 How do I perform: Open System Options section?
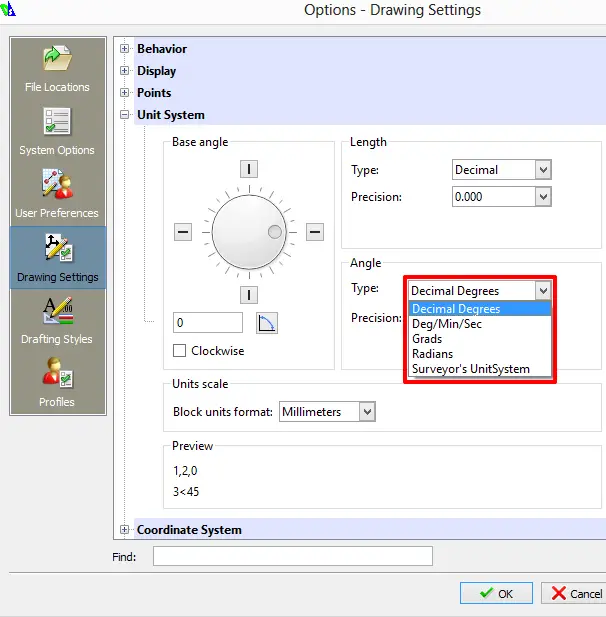tap(57, 132)
